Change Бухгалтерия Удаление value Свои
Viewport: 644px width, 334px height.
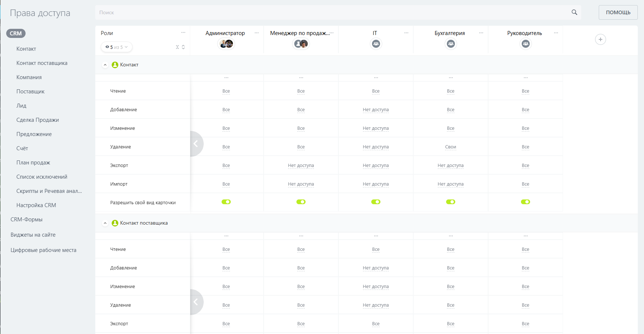coord(451,147)
